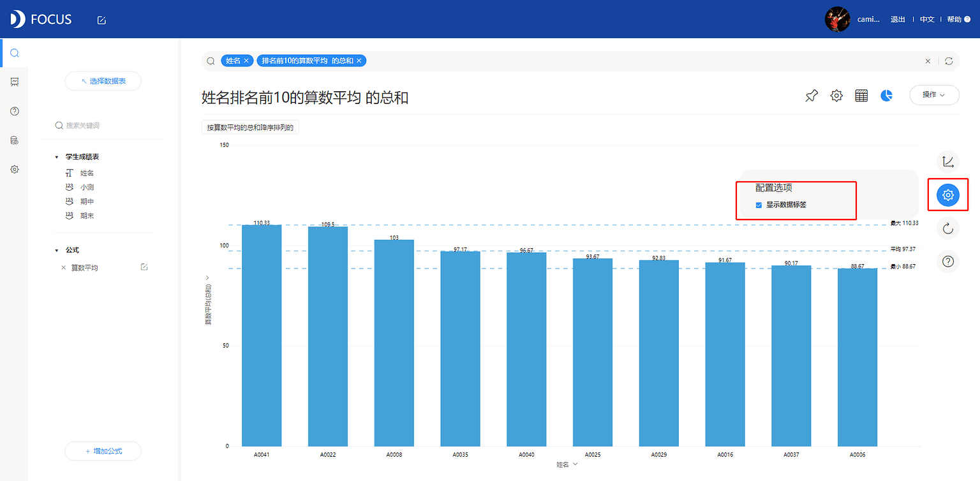Click the chart reset refresh icon
This screenshot has width=980, height=481.
[x=948, y=228]
